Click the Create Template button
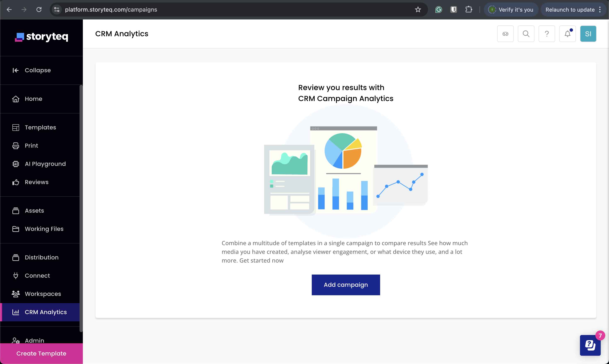This screenshot has height=364, width=609. pyautogui.click(x=41, y=353)
